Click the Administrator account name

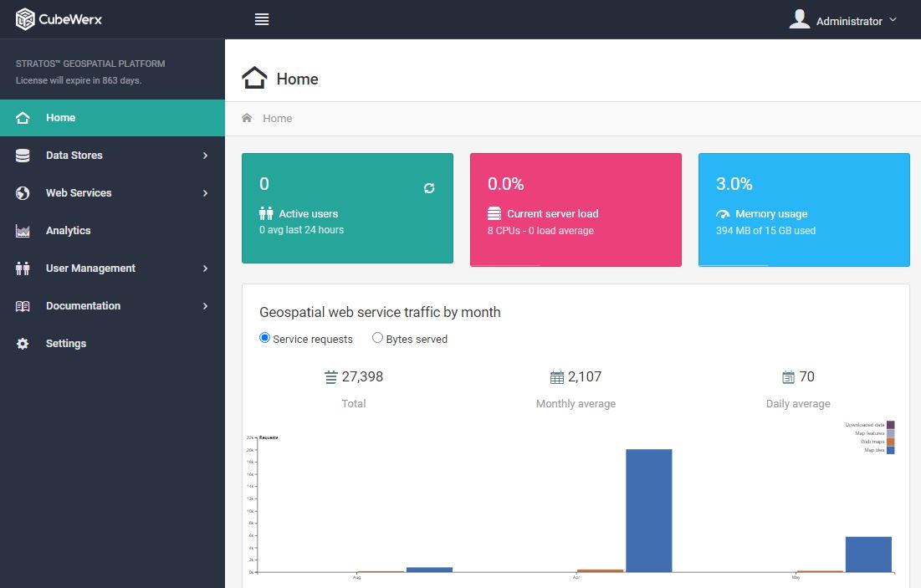(849, 21)
